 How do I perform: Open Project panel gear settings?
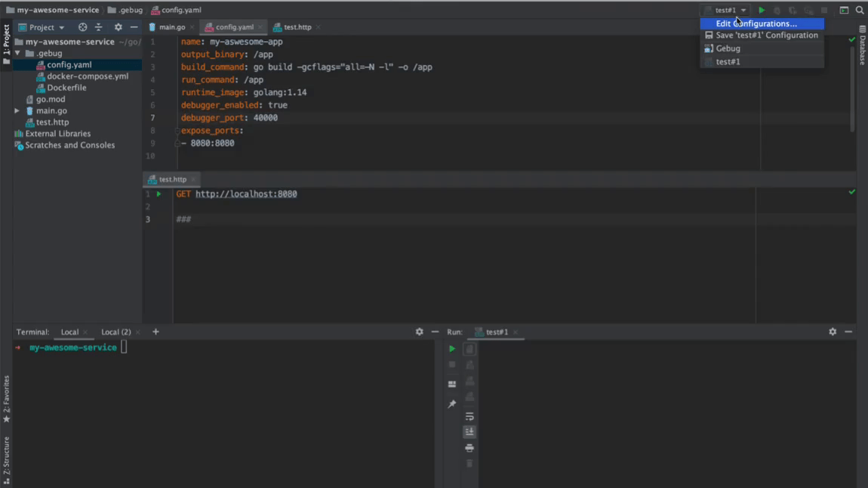(x=118, y=27)
